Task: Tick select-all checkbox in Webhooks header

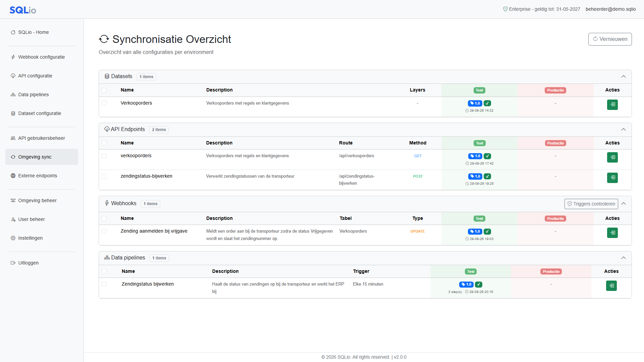Action: [x=104, y=219]
